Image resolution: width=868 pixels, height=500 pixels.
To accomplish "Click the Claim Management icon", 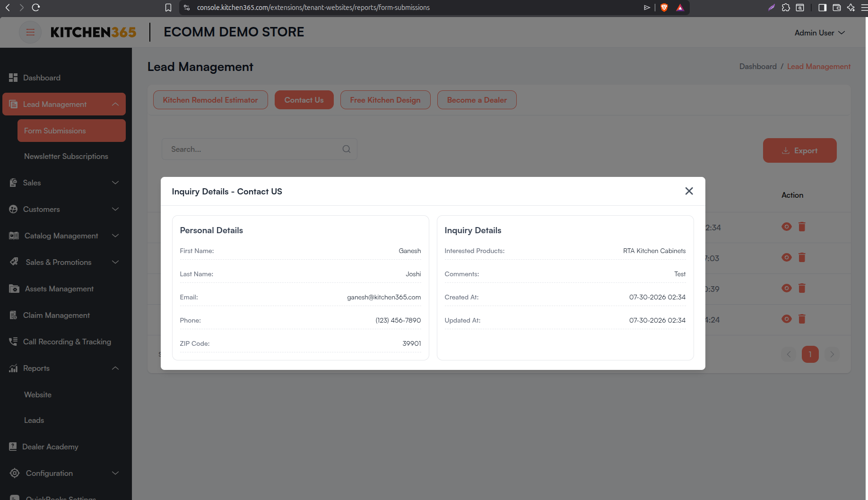I will coord(13,315).
